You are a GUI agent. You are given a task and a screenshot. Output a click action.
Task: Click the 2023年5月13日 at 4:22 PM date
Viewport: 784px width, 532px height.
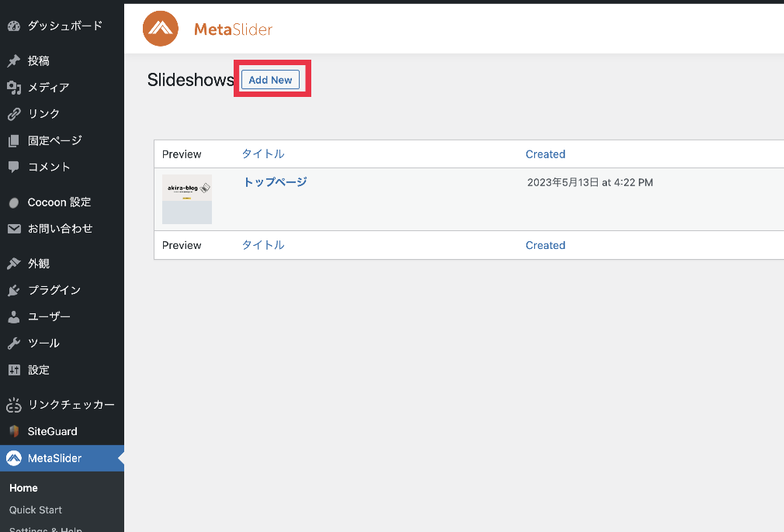coord(590,182)
